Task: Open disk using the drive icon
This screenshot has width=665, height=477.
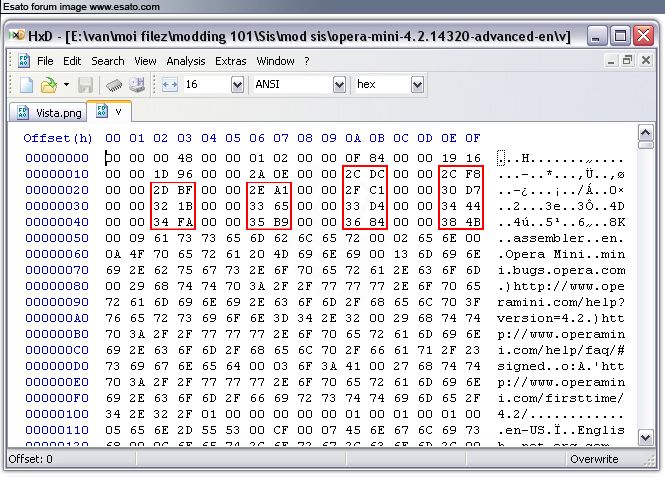Action: 137,85
